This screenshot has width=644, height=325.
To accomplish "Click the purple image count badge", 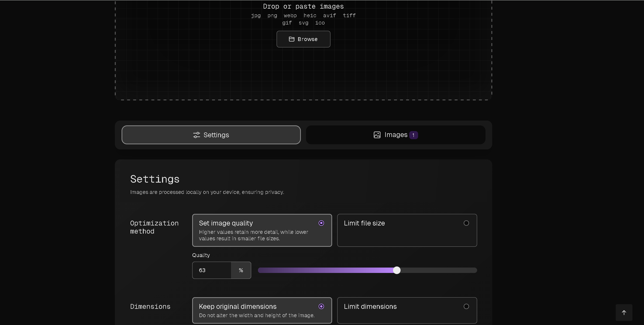I will pyautogui.click(x=413, y=135).
